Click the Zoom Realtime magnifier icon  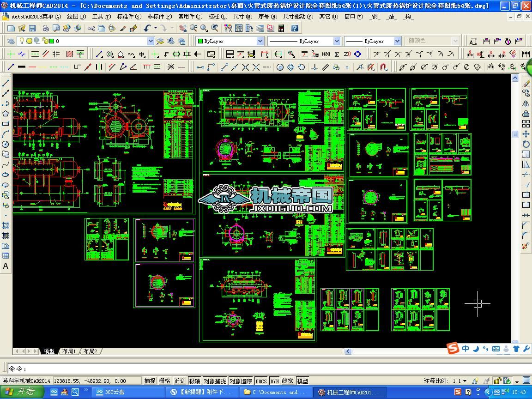[x=193, y=29]
